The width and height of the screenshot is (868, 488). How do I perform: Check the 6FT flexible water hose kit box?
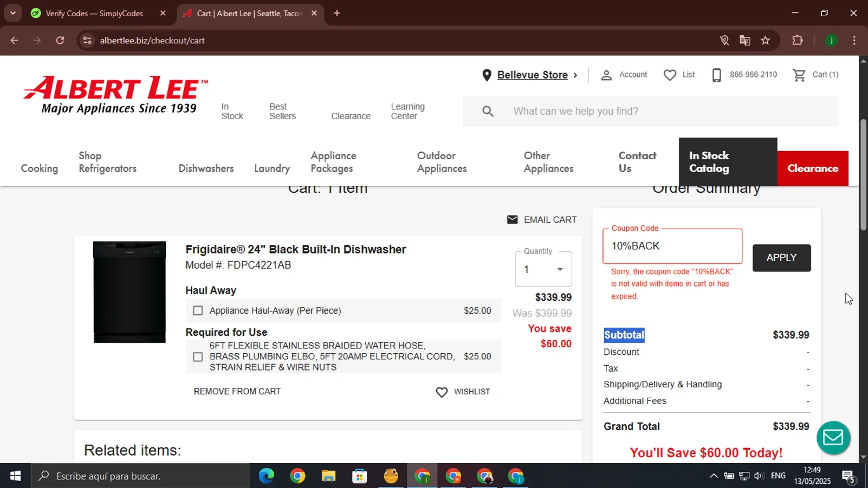pos(198,357)
